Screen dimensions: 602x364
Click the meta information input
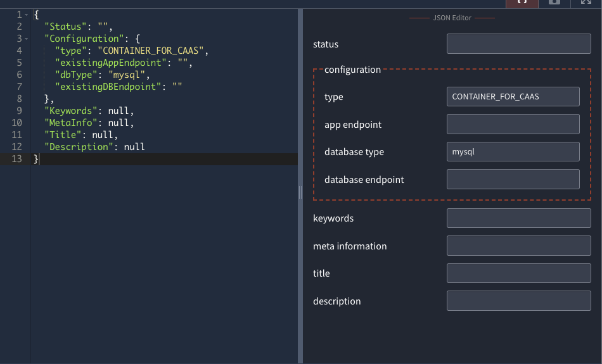(519, 246)
